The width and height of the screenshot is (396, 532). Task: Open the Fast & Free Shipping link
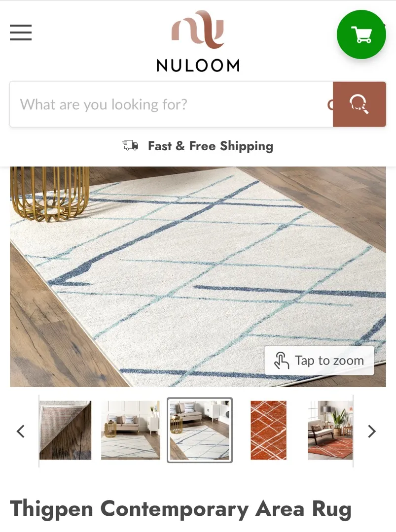click(x=211, y=146)
